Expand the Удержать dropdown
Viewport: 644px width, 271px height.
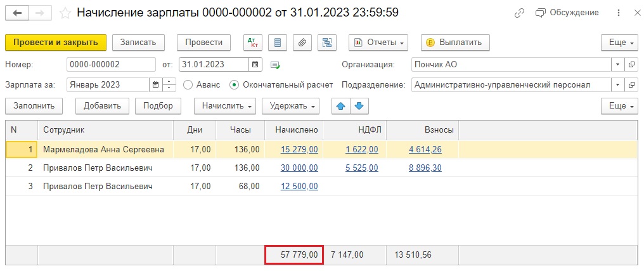[290, 106]
